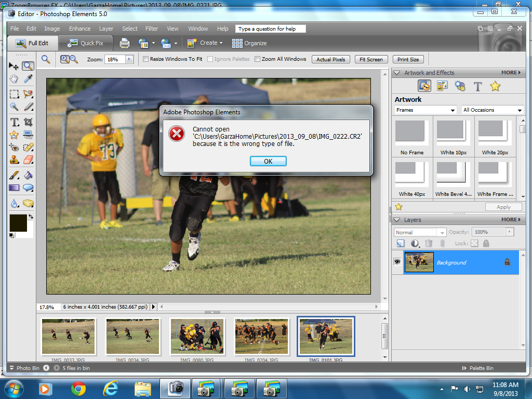Open the Normal blend mode dropdown

(420, 232)
